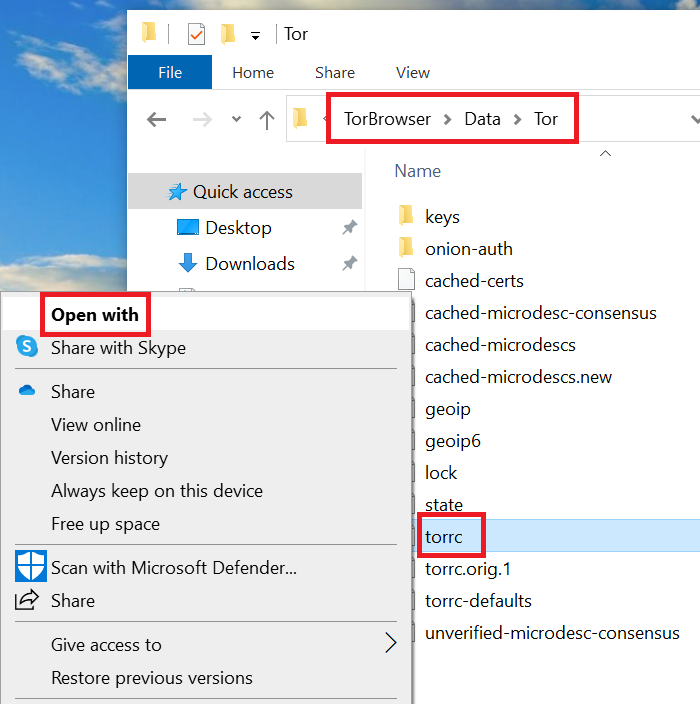Click the Share arrow icon in the context menu
This screenshot has width=700, height=704.
pos(26,600)
